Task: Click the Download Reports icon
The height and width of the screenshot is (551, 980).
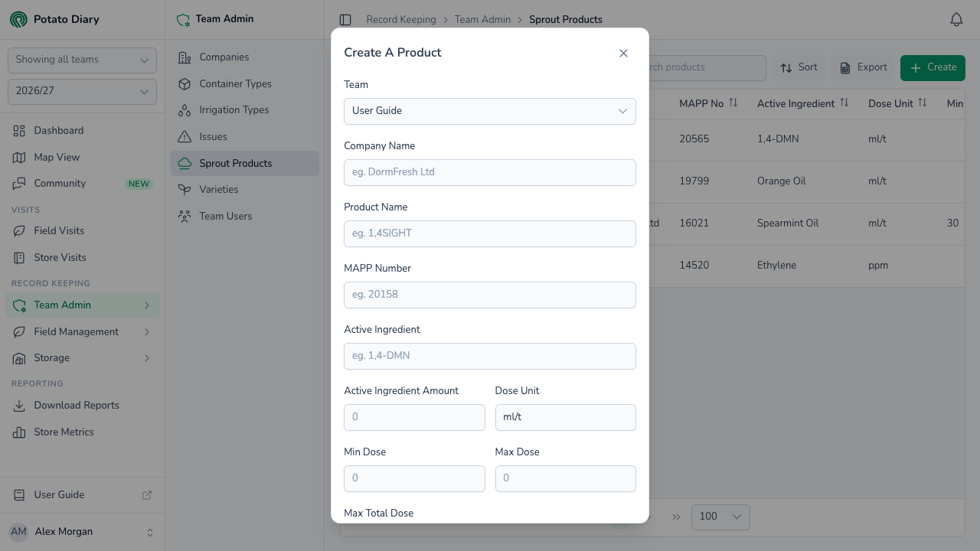Action: [19, 406]
